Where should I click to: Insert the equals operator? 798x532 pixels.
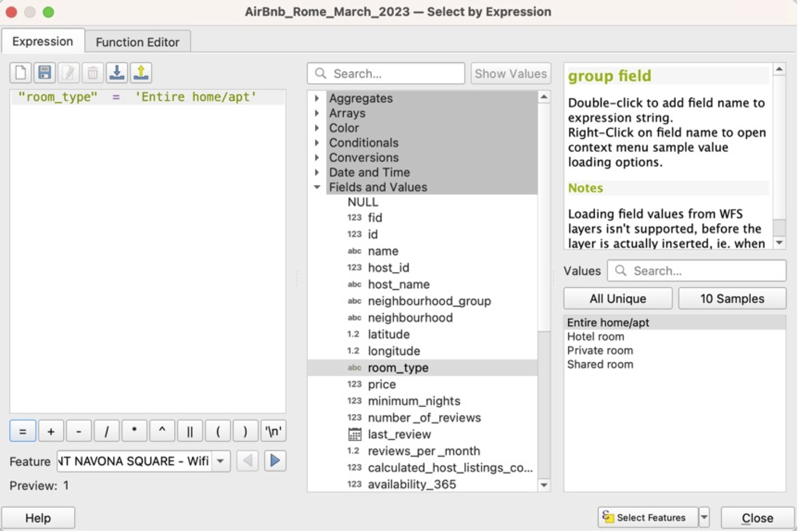(x=23, y=431)
